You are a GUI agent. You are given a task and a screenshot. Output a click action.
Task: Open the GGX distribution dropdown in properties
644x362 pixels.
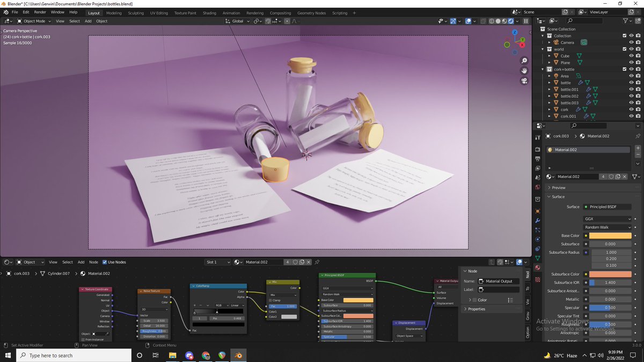coord(607,219)
